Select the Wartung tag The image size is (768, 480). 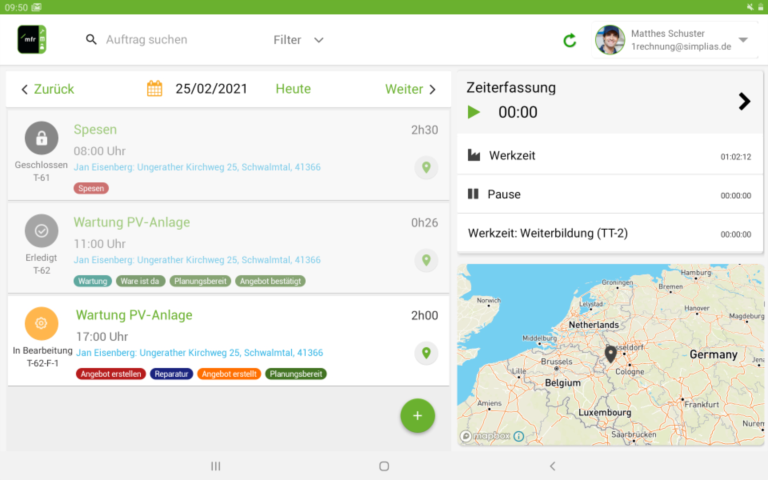93,281
